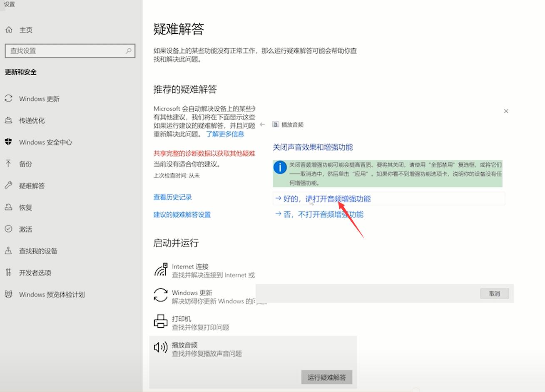Click the Windows 更新 sync arrows icon in list
Screen dimensions: 545x392
click(x=161, y=295)
